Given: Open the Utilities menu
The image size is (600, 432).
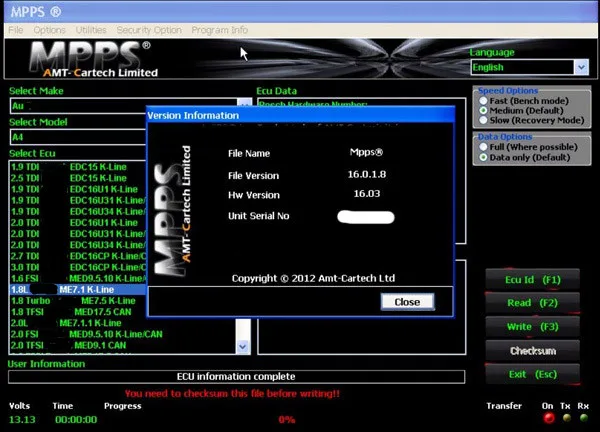Looking at the screenshot, I should (91, 30).
